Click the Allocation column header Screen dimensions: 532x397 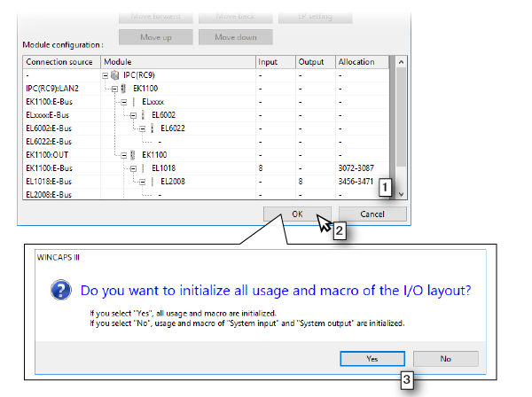pos(361,62)
